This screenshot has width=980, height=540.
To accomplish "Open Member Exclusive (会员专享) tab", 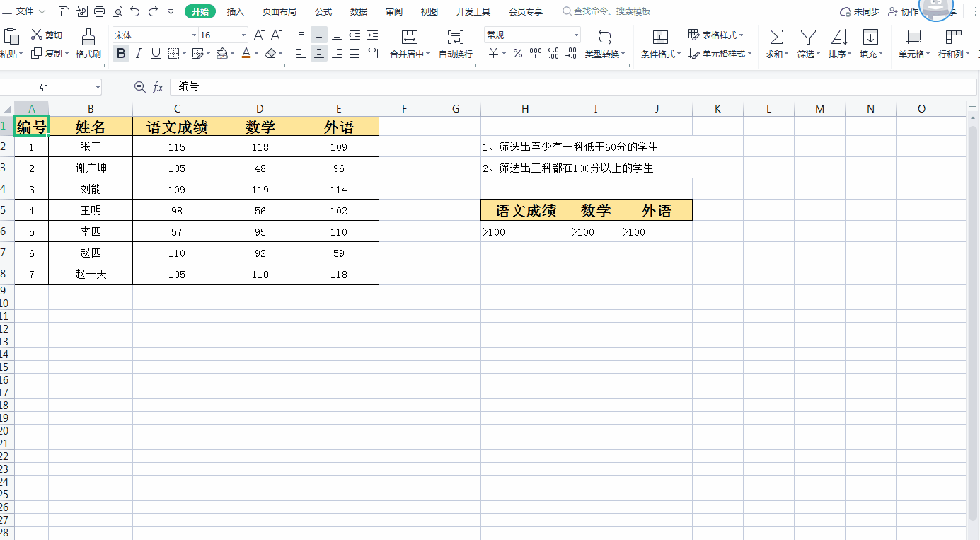I will [526, 11].
